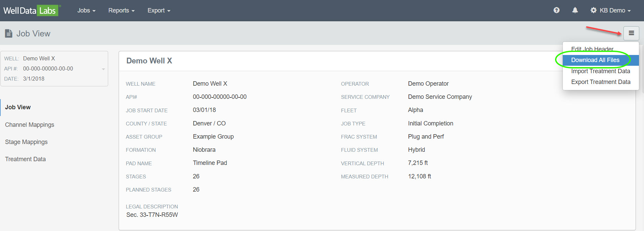Click the Demo Well X panel heading

pos(149,61)
